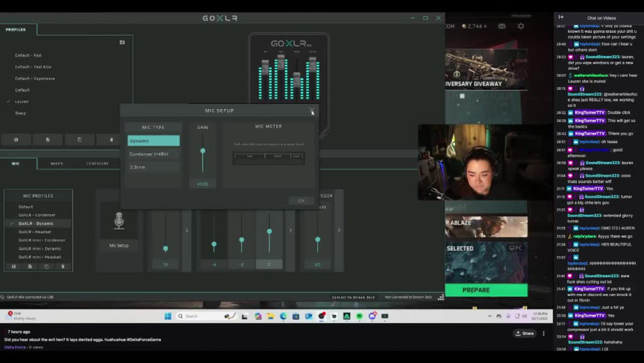Load the Default - Teal Blue profile
This screenshot has height=363, width=644.
click(33, 66)
